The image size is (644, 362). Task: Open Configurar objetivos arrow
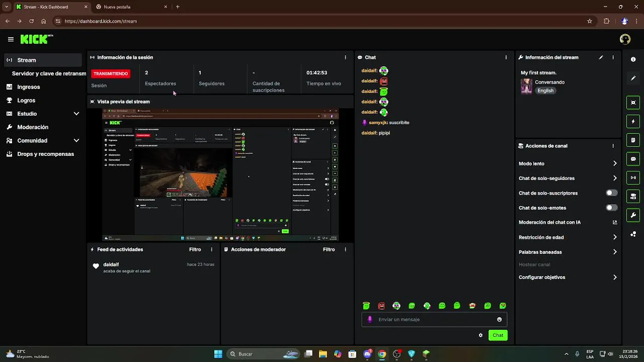pos(614,277)
